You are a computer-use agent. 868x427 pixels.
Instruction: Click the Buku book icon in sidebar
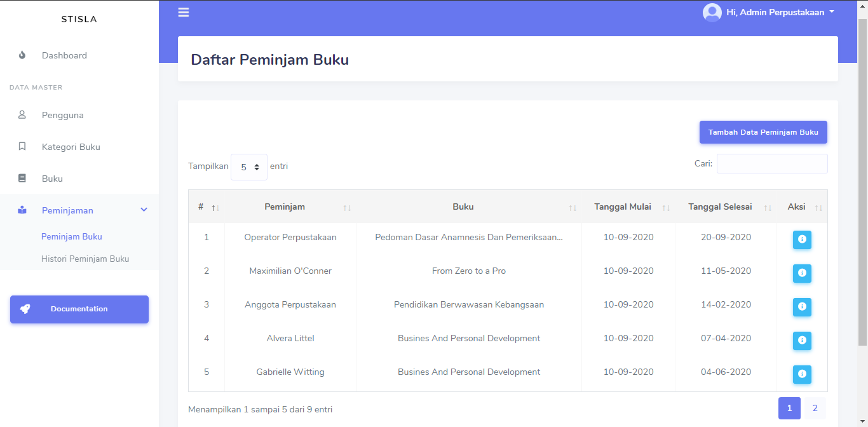coord(22,179)
